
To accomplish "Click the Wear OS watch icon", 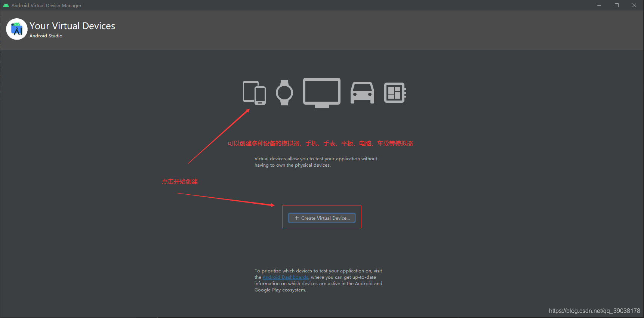I will (x=284, y=93).
